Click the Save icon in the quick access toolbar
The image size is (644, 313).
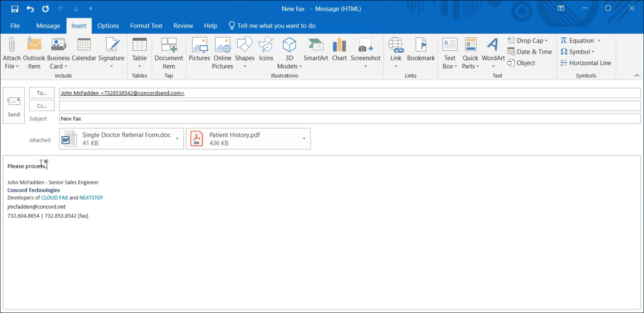pos(15,9)
